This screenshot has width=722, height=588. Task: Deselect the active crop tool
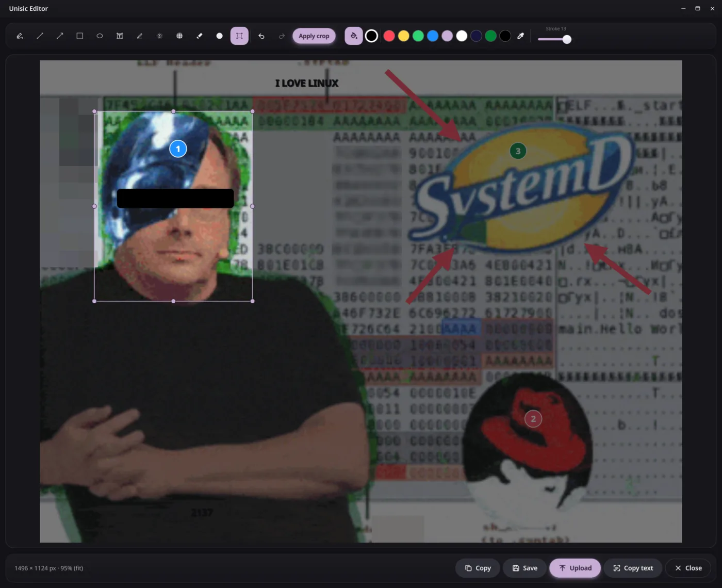(239, 36)
